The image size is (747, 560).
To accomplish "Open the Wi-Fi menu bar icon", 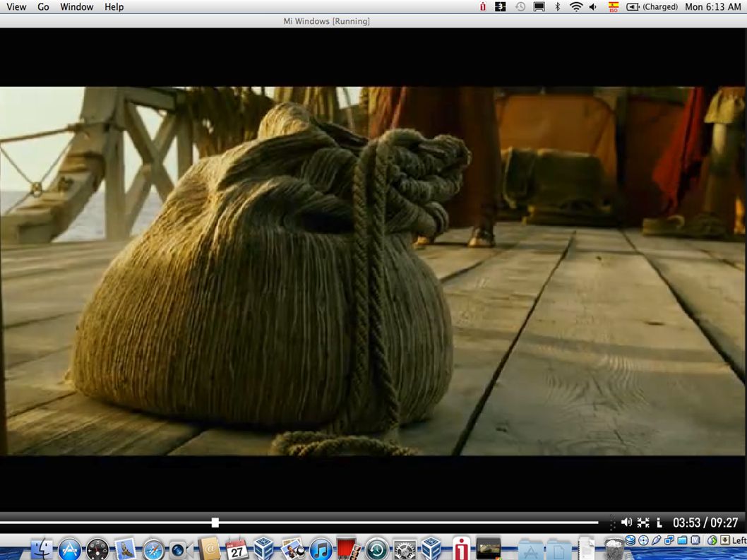I will coord(576,6).
